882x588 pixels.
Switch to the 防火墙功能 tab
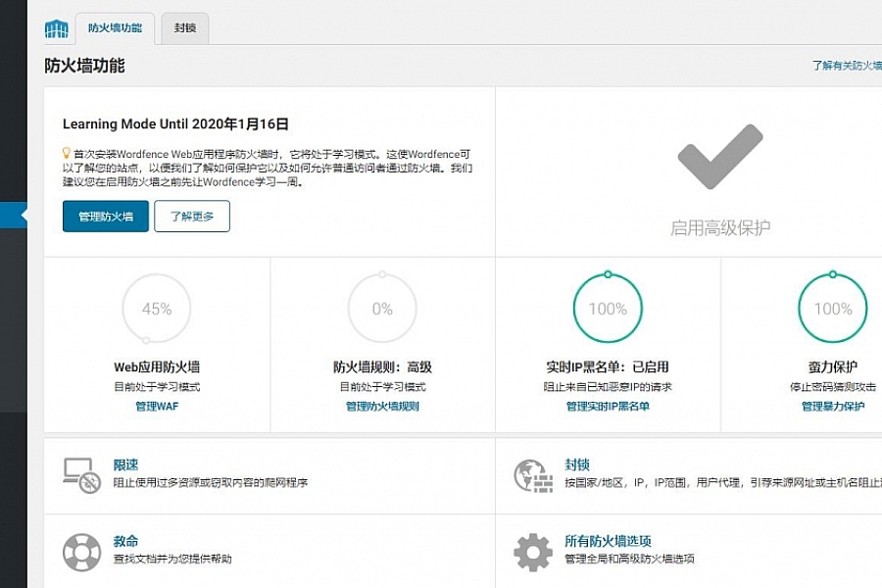click(115, 28)
